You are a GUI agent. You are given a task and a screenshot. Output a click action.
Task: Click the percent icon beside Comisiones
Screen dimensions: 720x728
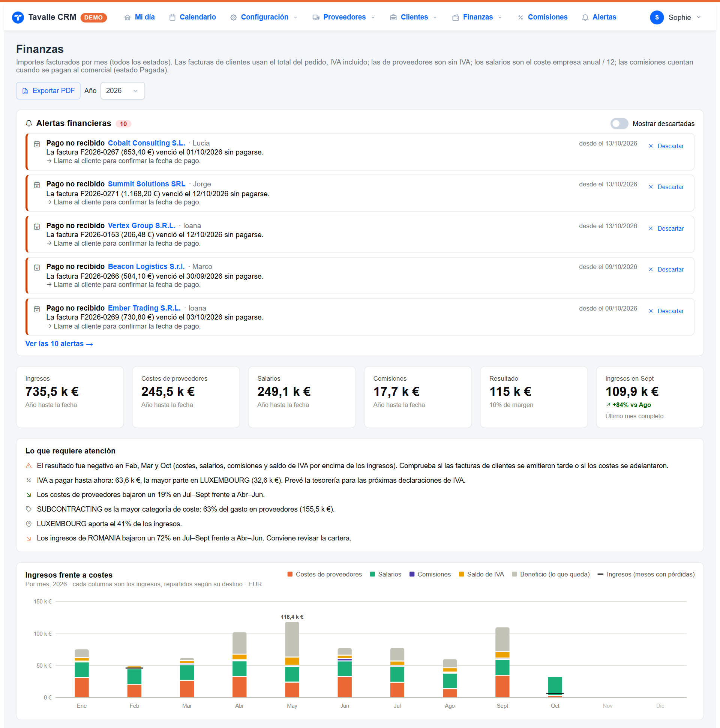click(520, 17)
